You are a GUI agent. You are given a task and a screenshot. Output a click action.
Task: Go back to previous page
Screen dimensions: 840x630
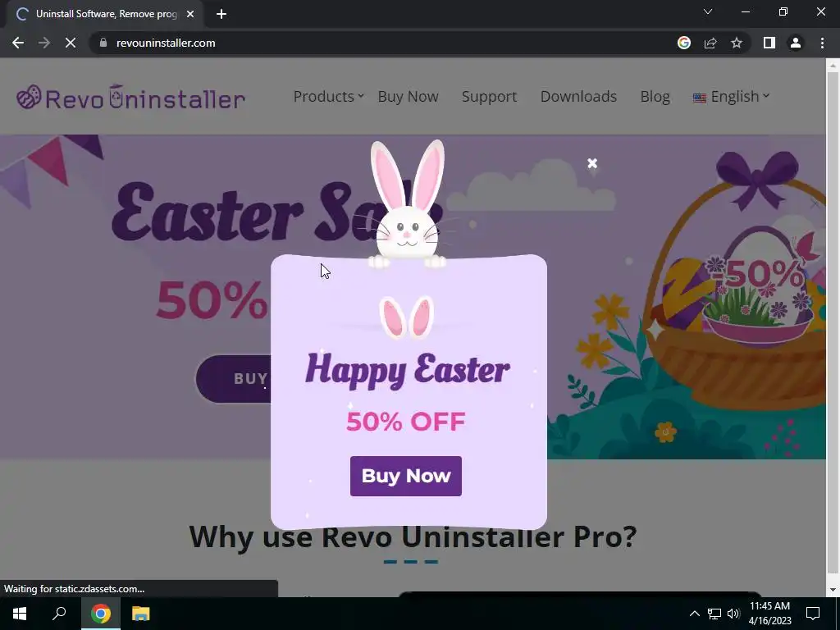(18, 43)
